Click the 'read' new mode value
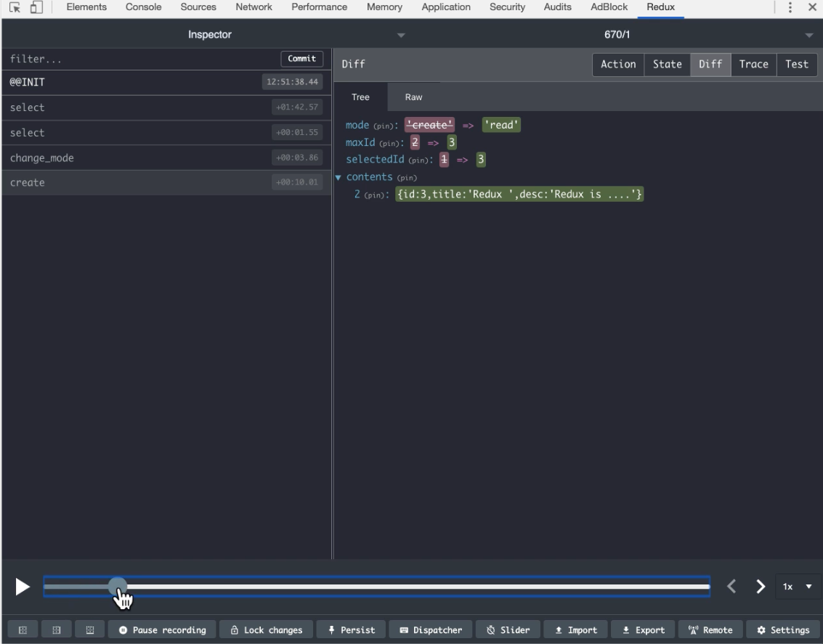Viewport: 823px width, 644px height. [501, 125]
